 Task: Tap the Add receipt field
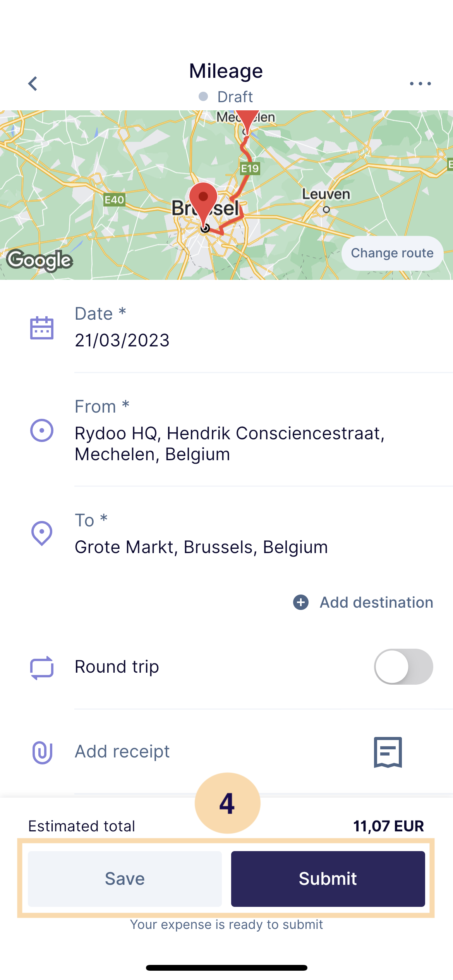pos(122,752)
